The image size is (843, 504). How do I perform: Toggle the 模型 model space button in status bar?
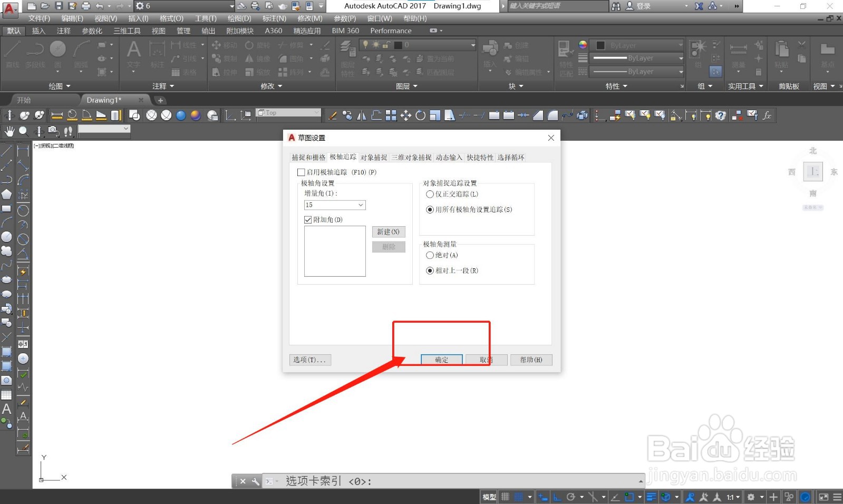coord(489,497)
